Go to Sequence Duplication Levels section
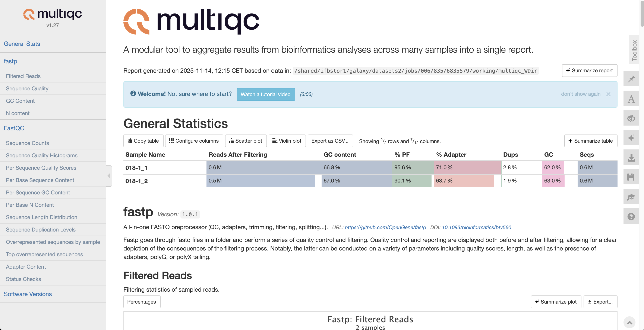Screen dimensions: 644x330 (x=41, y=229)
